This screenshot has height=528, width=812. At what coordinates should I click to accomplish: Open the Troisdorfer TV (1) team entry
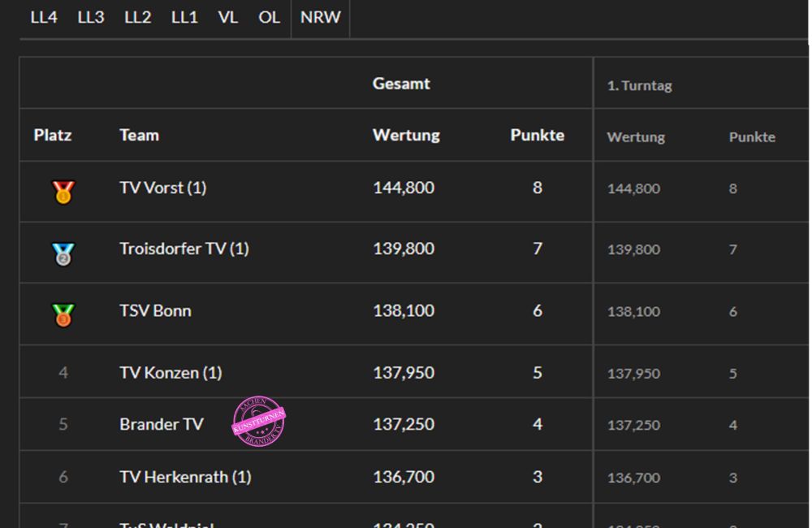[x=184, y=249]
